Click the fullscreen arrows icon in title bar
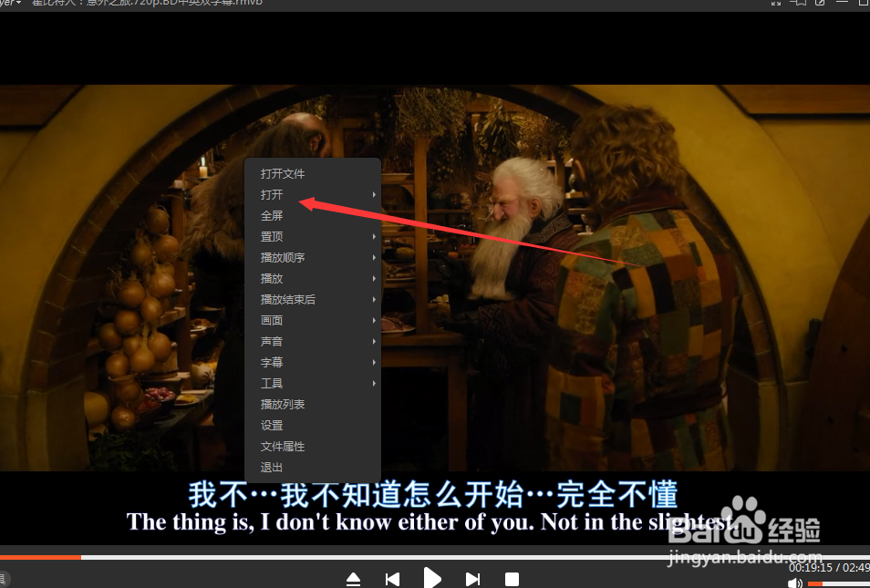870x588 pixels. (776, 3)
